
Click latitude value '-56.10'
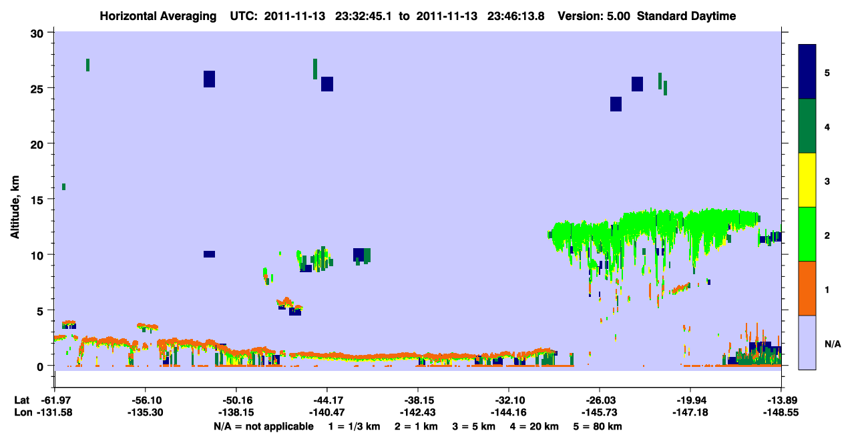tap(145, 400)
